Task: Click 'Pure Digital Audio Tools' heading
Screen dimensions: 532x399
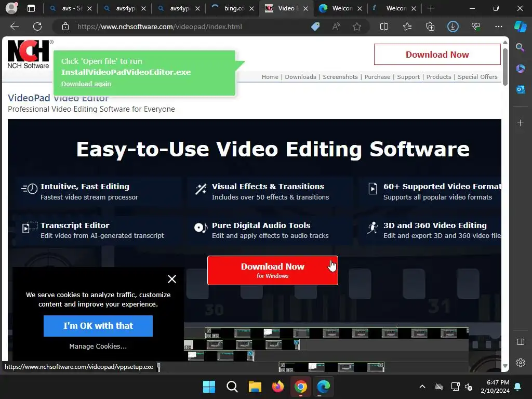Action: [x=261, y=225]
